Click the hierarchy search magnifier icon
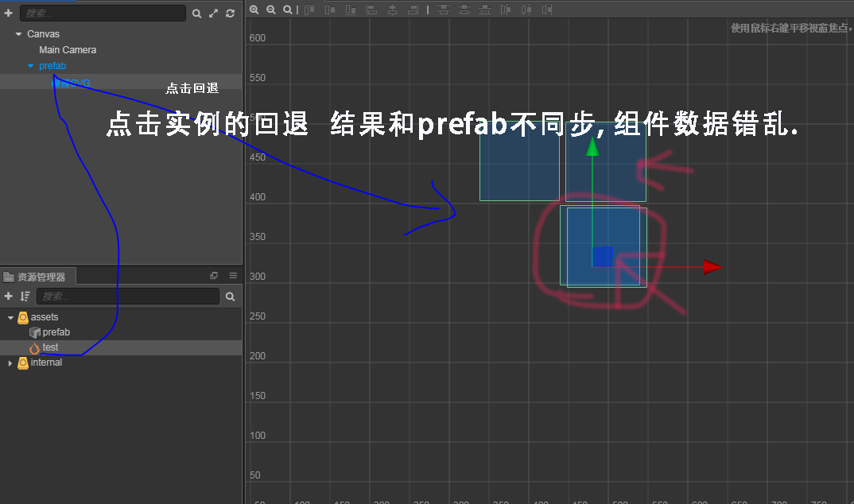854x504 pixels. 196,14
